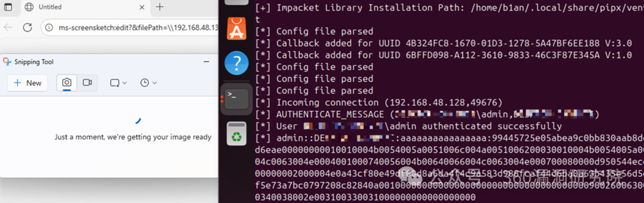Open Help from the Ubuntu dock
Viewport: 644px width, 203px height.
[x=237, y=63]
